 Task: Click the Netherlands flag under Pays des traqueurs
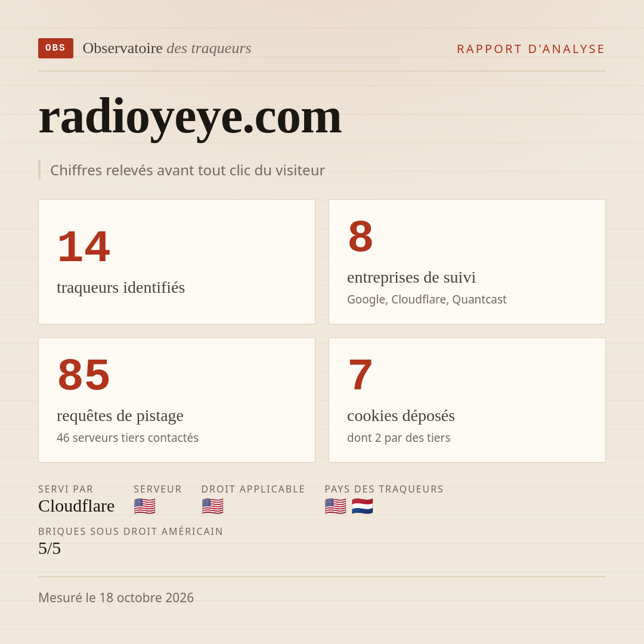[x=363, y=506]
